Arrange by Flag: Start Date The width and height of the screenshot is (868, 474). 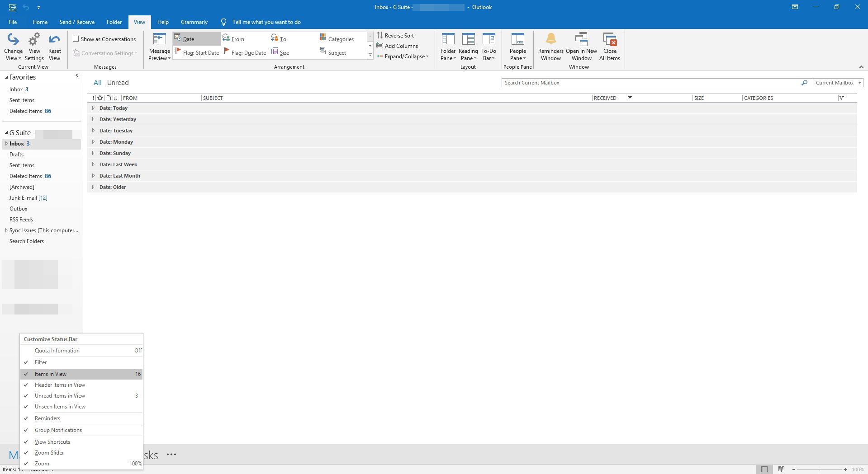pyautogui.click(x=196, y=52)
